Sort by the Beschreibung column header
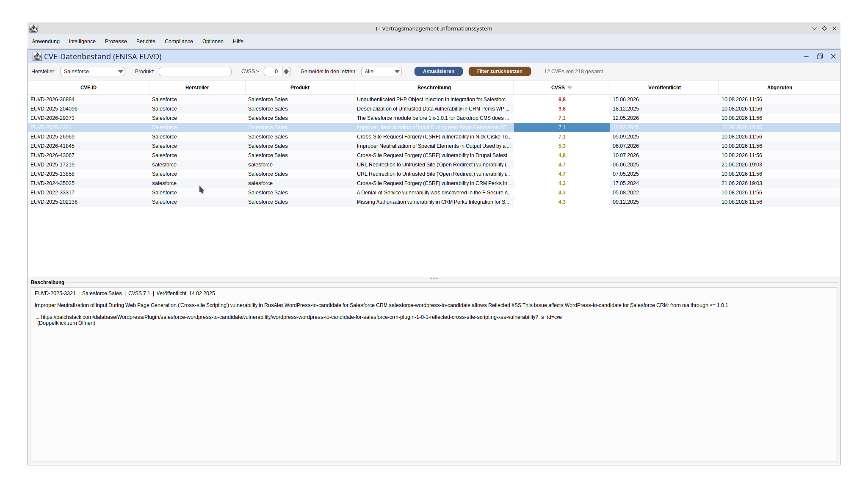 point(434,88)
